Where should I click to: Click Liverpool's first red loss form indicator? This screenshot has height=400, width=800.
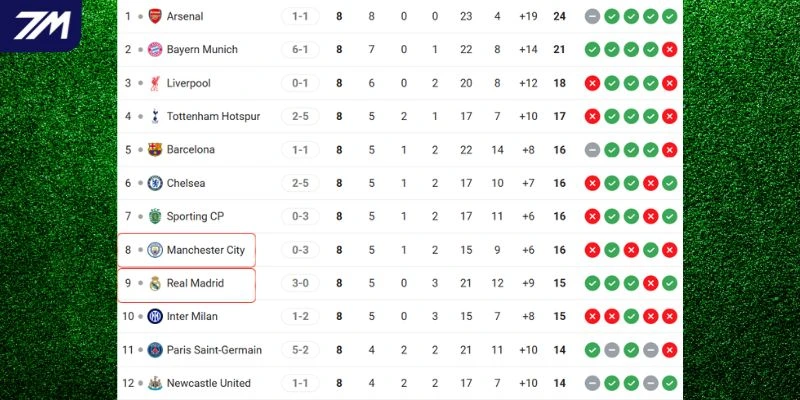592,83
